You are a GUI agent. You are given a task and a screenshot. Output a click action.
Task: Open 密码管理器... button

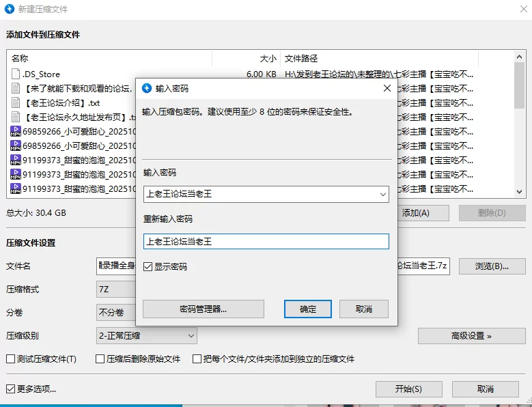tap(204, 309)
